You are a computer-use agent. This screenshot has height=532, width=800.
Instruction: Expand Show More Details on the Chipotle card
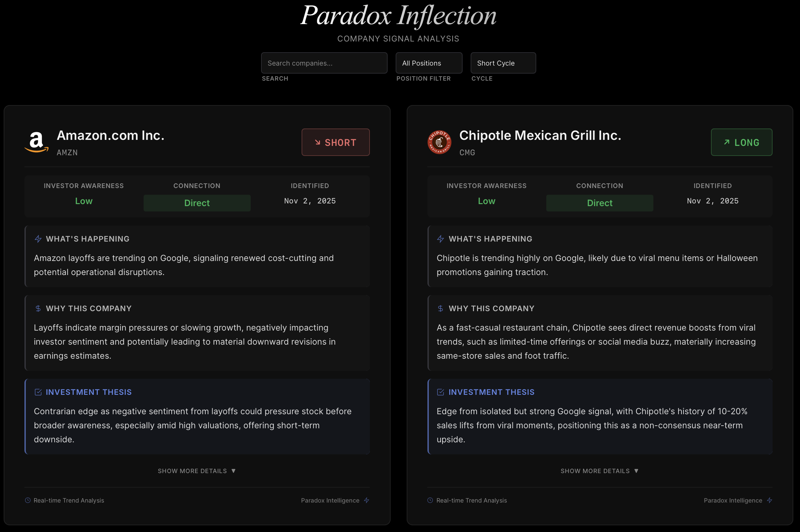[x=599, y=470]
